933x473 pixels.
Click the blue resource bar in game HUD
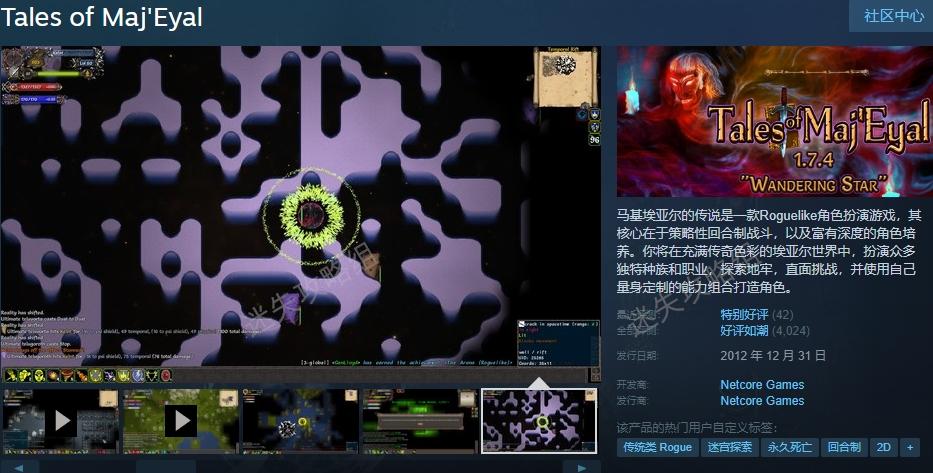click(33, 99)
